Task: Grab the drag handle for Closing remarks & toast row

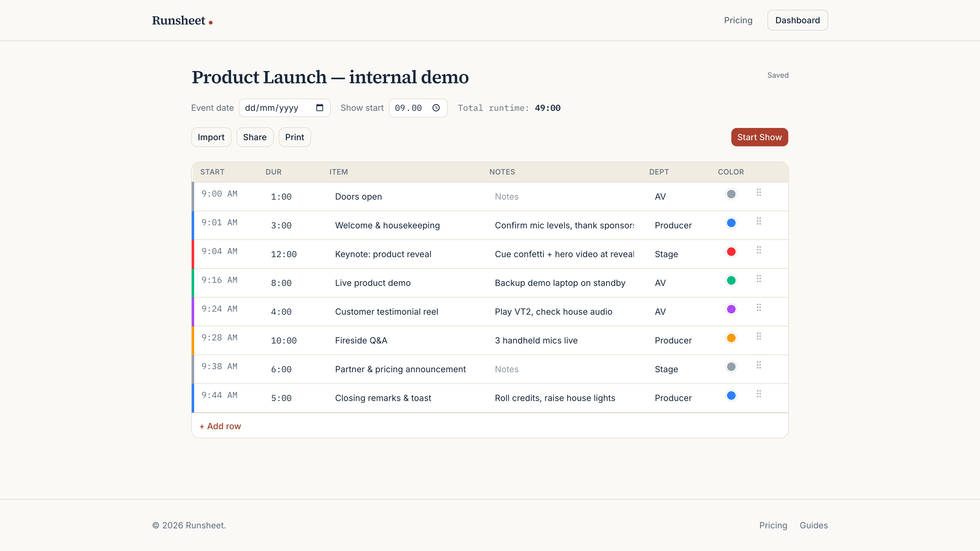Action: tap(759, 394)
